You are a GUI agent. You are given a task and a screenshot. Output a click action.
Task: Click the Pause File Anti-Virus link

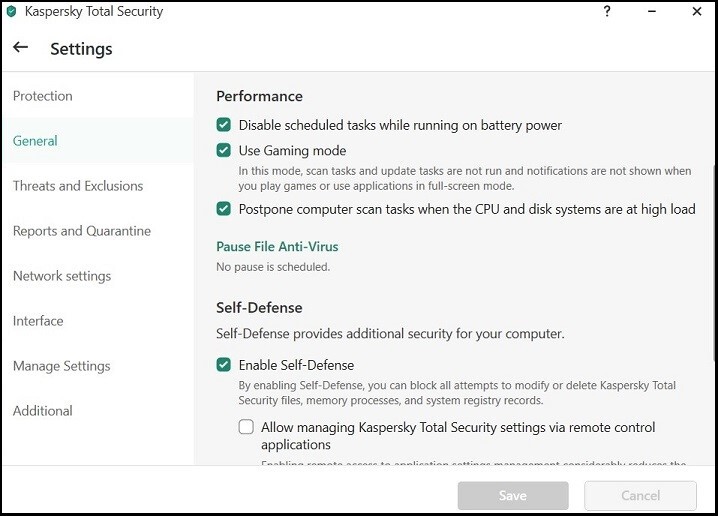tap(277, 247)
